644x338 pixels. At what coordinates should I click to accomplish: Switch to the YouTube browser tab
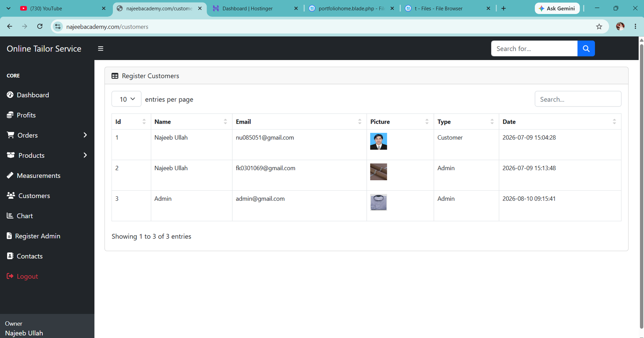pyautogui.click(x=63, y=8)
